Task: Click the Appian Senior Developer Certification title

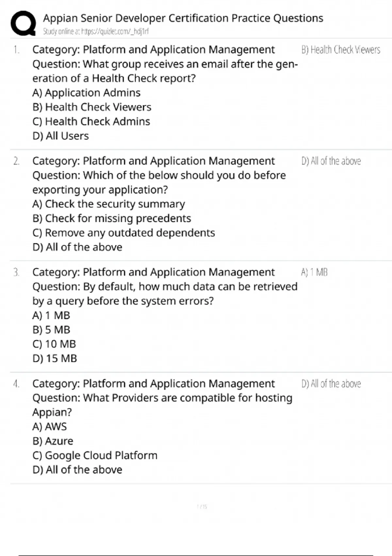Action: [x=183, y=18]
